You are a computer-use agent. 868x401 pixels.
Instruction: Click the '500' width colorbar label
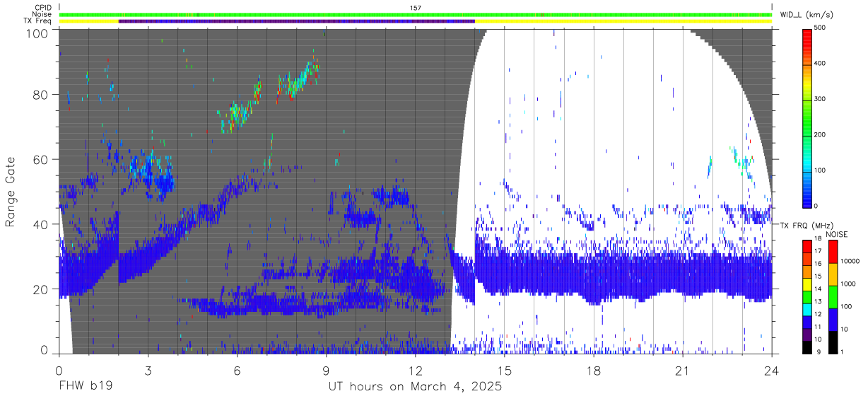coord(820,28)
